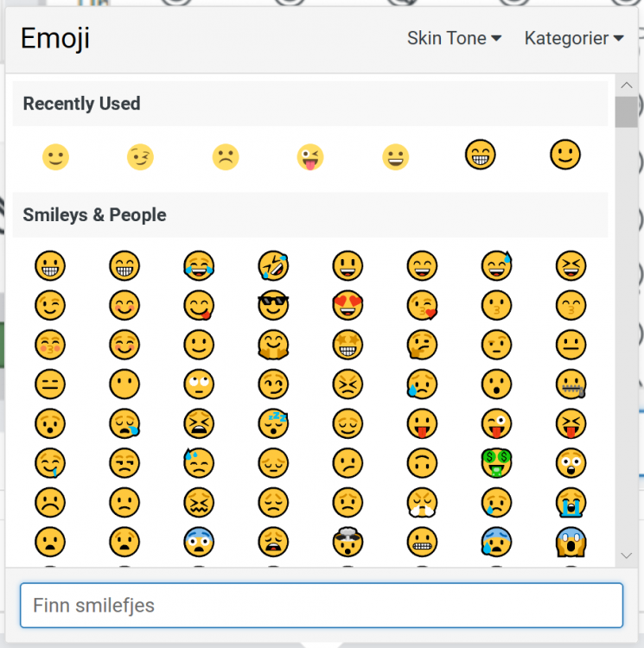644x648 pixels.
Task: Select the thinking face emoji
Action: click(422, 345)
